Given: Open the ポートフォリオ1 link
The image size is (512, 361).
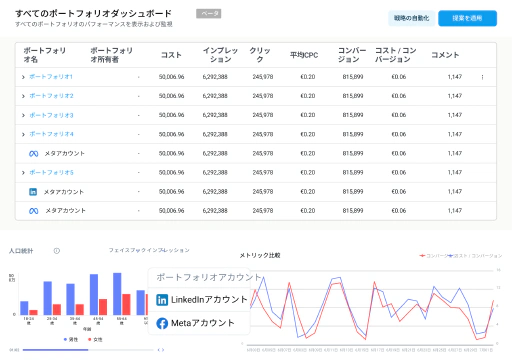Looking at the screenshot, I should [x=51, y=77].
